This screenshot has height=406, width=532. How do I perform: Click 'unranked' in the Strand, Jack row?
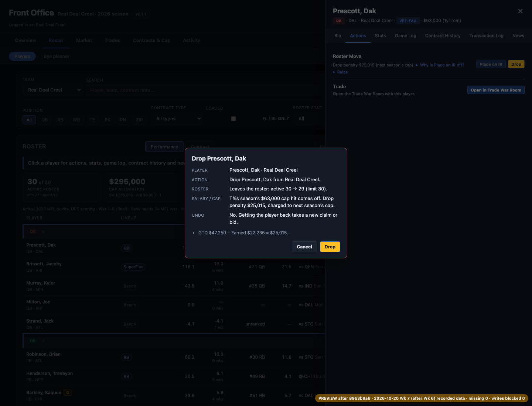255,324
